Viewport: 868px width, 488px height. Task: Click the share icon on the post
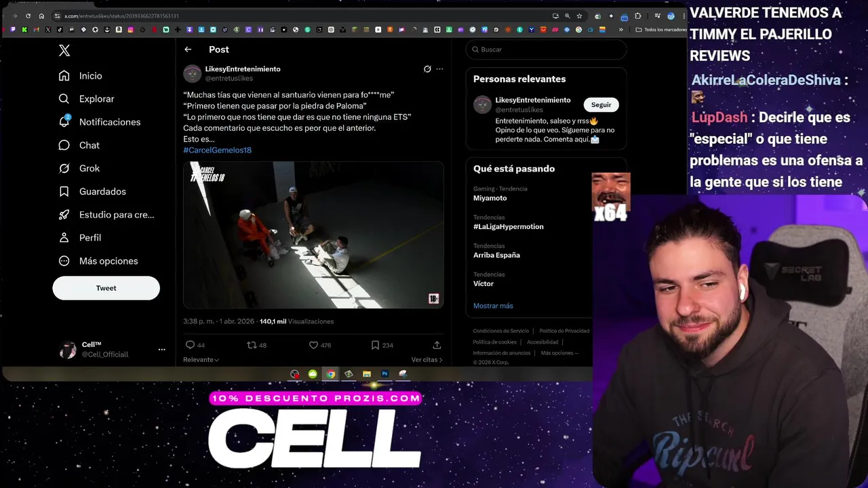click(x=437, y=345)
